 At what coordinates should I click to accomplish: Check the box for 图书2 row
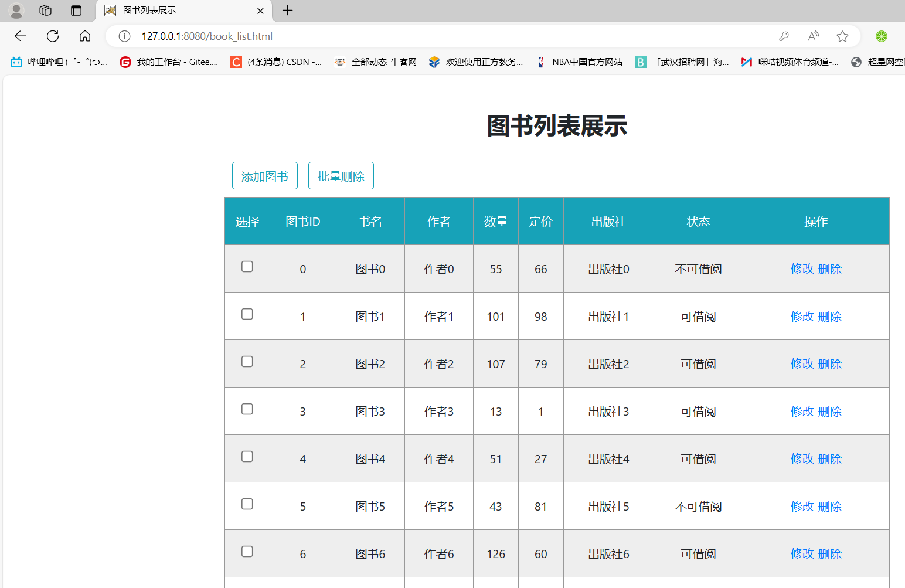pos(247,362)
